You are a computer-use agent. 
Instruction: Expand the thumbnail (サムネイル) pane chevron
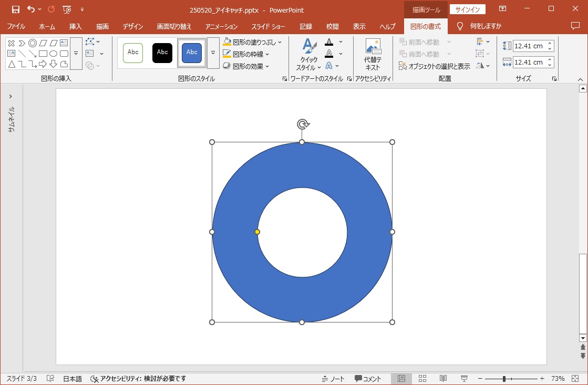click(11, 97)
